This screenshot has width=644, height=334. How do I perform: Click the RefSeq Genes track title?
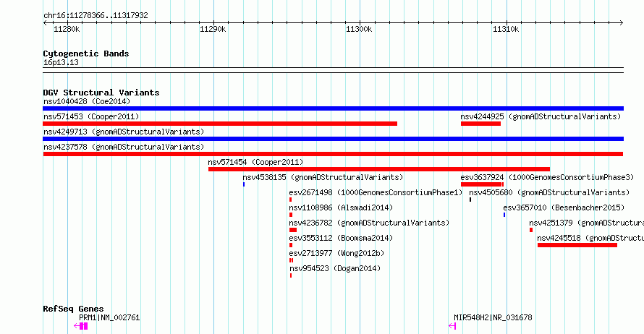click(x=73, y=309)
